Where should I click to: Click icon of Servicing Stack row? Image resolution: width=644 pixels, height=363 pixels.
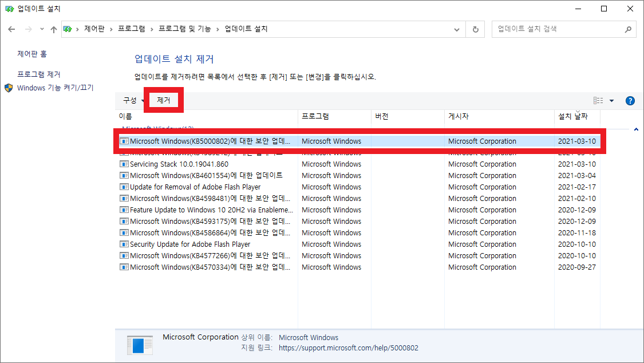click(x=124, y=164)
